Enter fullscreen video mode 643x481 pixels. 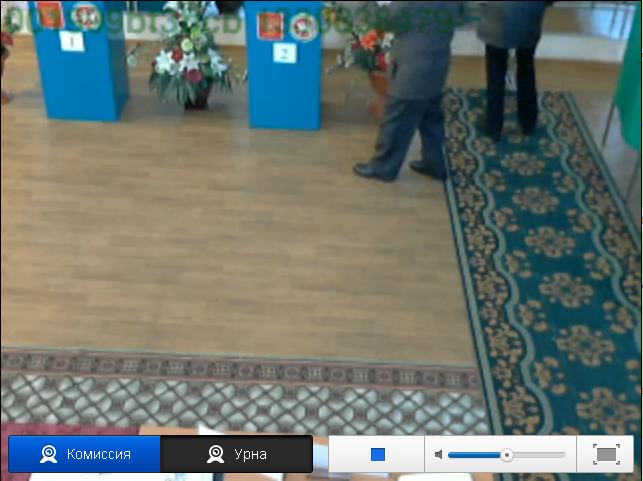click(x=606, y=454)
